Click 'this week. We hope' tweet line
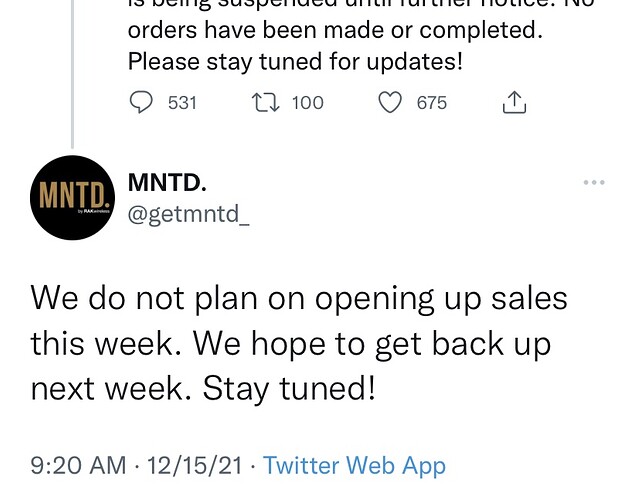Screen dimensions: 639x500 291,344
